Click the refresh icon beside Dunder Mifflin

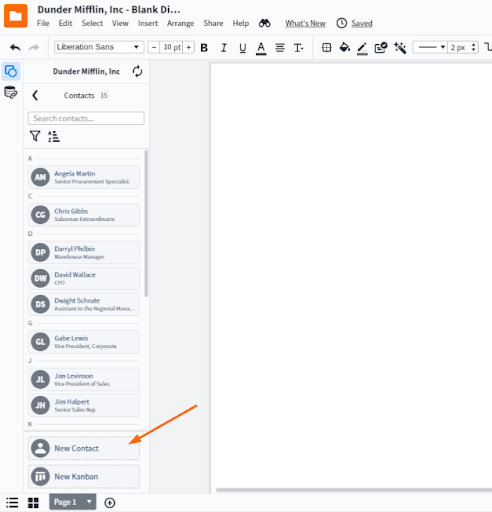coord(137,71)
